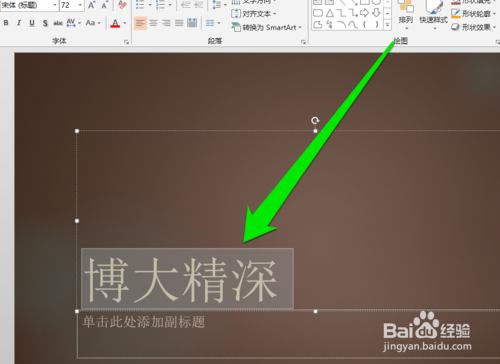The width and height of the screenshot is (500, 364).
Task: Select elbow connector shape
Action: pos(341,13)
